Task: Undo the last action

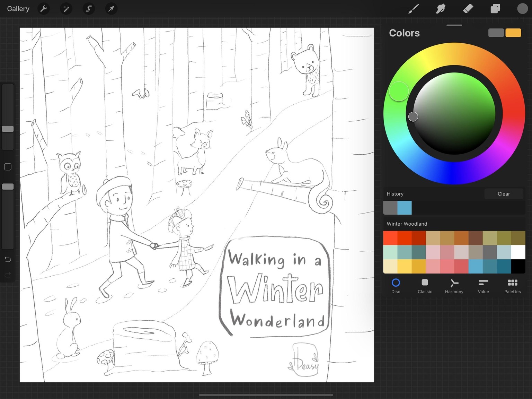Action: pyautogui.click(x=8, y=259)
